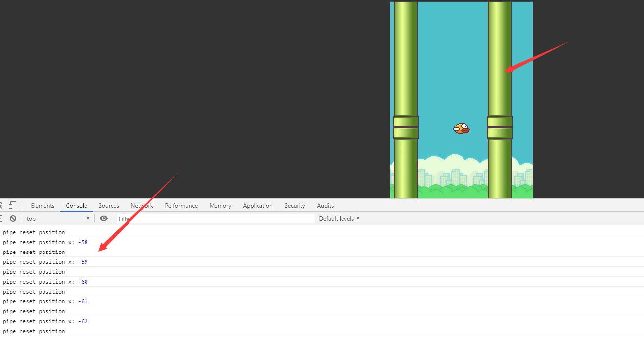This screenshot has width=644, height=337.
Task: Click the flappy bird in the game
Action: point(462,128)
